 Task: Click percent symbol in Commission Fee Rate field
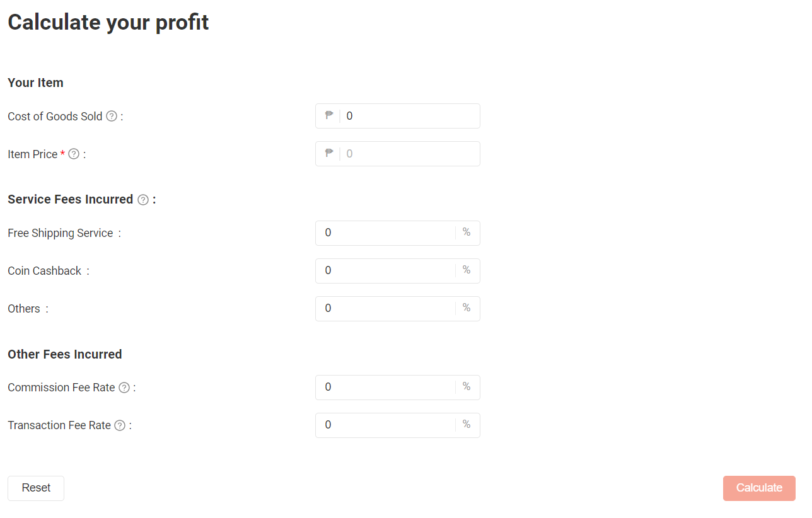pos(467,387)
